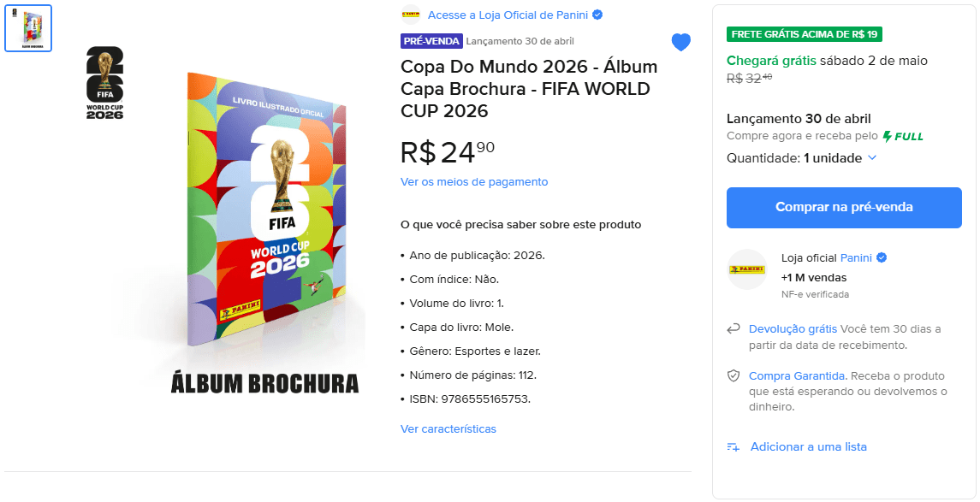
Task: Click the add-to-list icon
Action: pos(734,446)
